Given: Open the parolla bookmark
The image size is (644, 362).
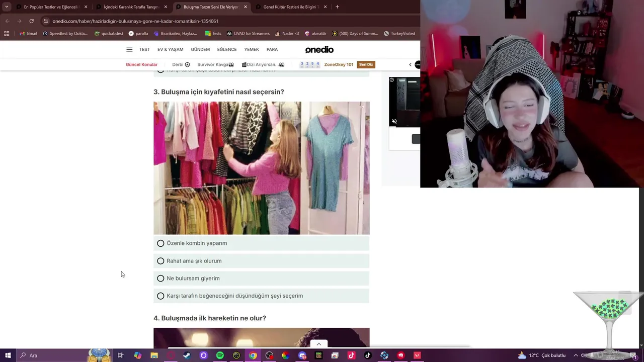Looking at the screenshot, I should pyautogui.click(x=138, y=34).
